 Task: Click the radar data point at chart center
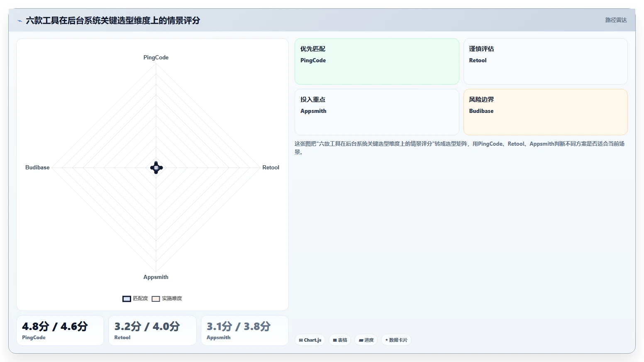pos(156,168)
